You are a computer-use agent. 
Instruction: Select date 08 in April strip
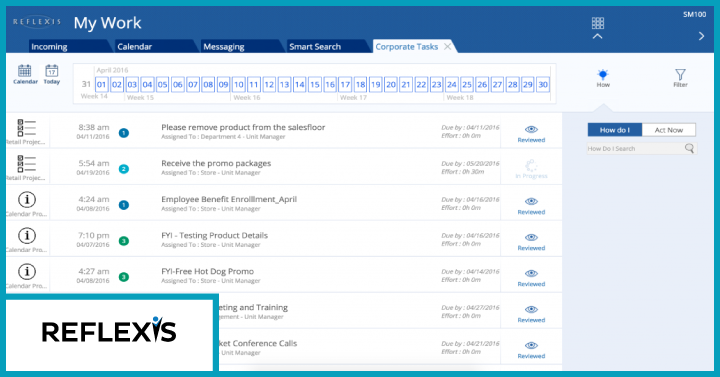pyautogui.click(x=208, y=84)
